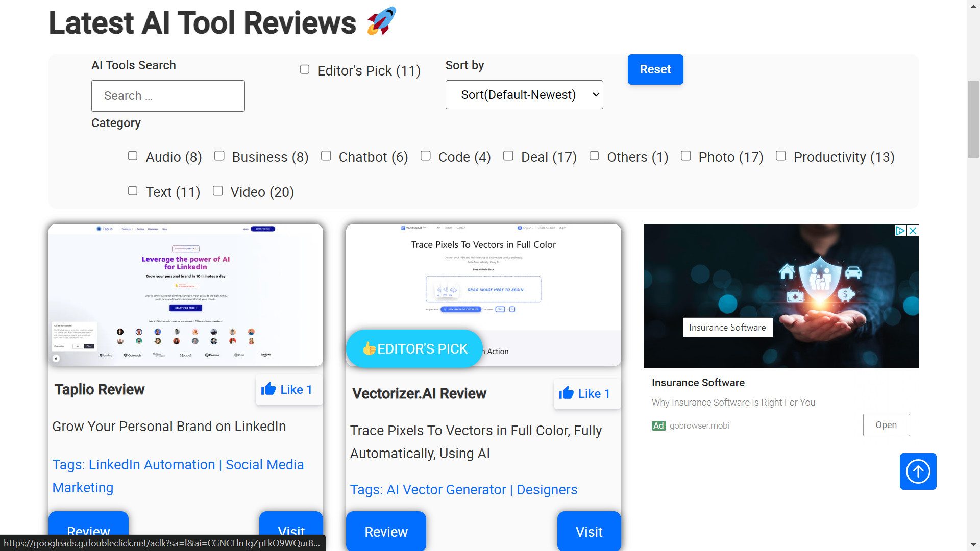Click the scrollbar down arrow

pyautogui.click(x=974, y=544)
